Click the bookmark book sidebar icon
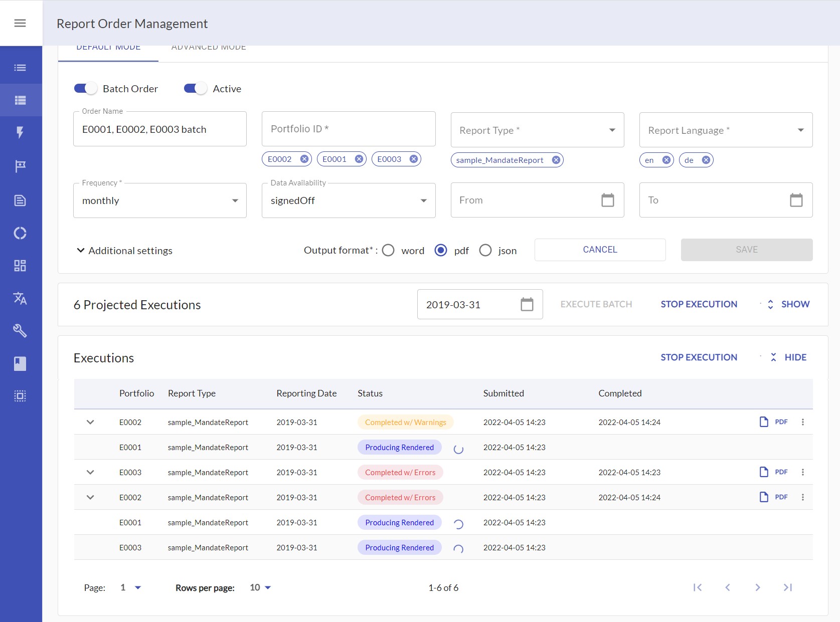The width and height of the screenshot is (840, 622). click(20, 363)
